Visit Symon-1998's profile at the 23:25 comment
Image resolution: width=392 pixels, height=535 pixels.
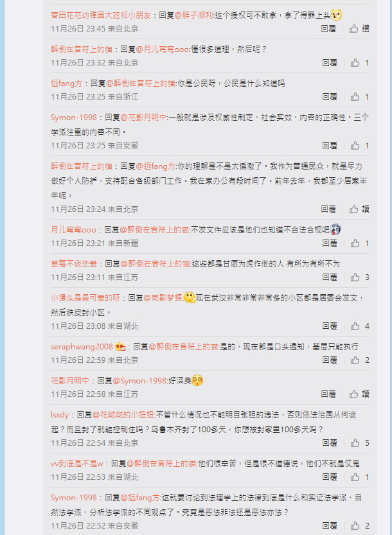pos(74,118)
